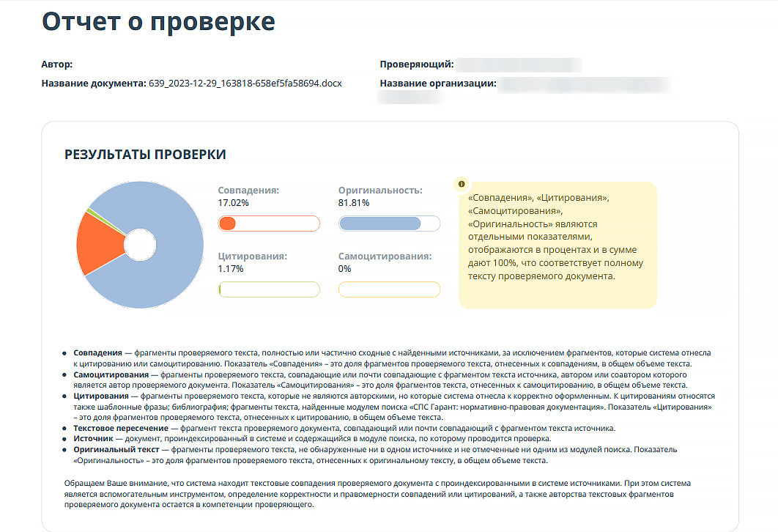Click the bold 'Текстовое пересечение' definition term

121,428
